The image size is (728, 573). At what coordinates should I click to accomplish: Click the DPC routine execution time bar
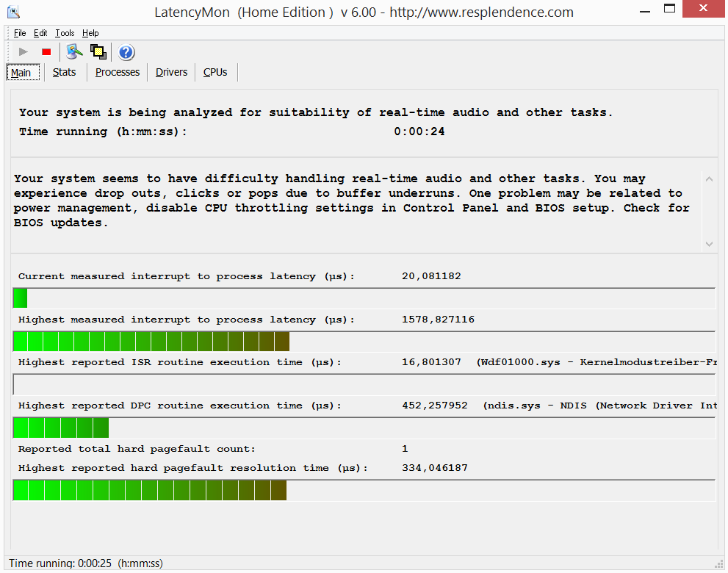[x=364, y=428]
